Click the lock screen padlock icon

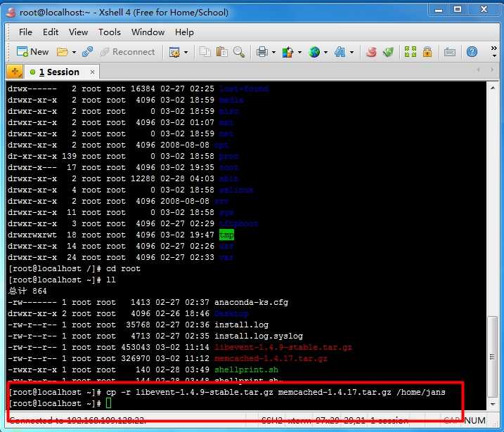(427, 52)
